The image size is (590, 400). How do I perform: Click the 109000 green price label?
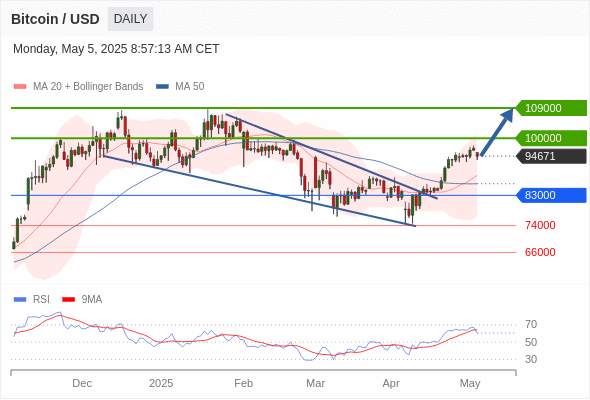pos(551,108)
